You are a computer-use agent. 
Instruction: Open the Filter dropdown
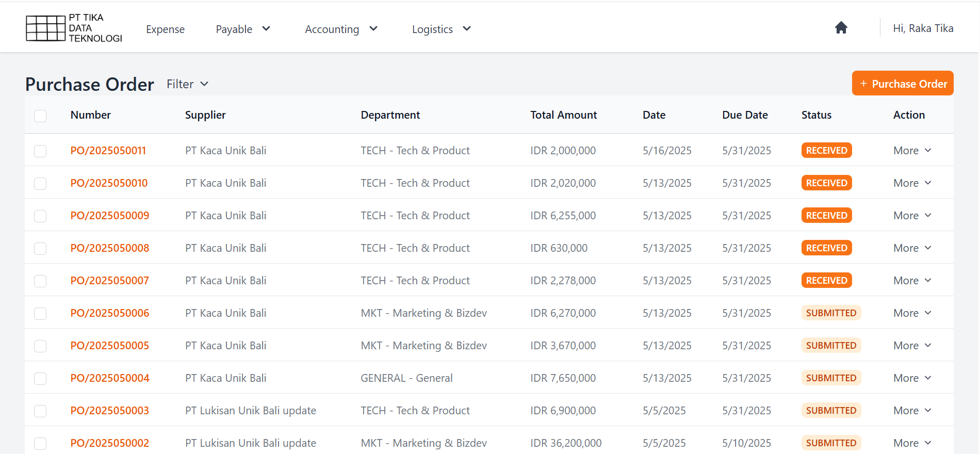point(187,84)
